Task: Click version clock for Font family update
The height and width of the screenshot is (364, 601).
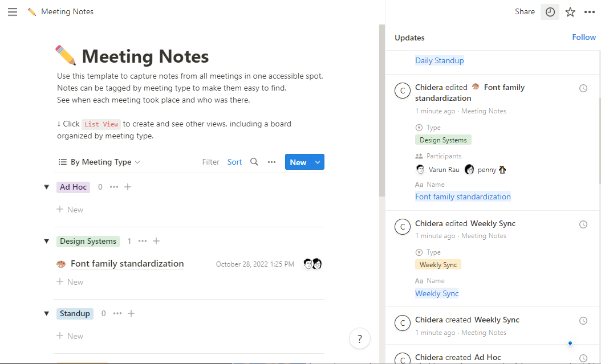Action: click(583, 88)
